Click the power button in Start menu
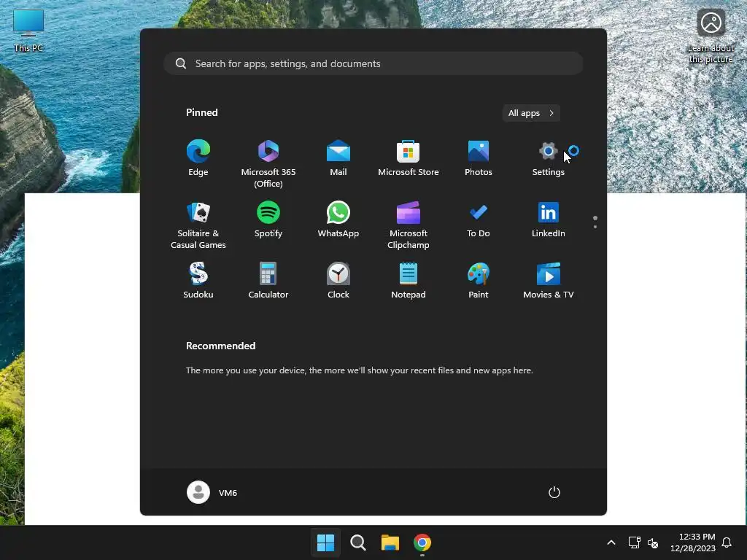The width and height of the screenshot is (747, 560). tap(554, 492)
